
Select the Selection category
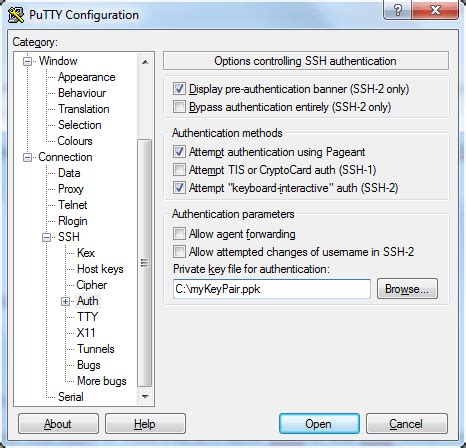point(80,125)
